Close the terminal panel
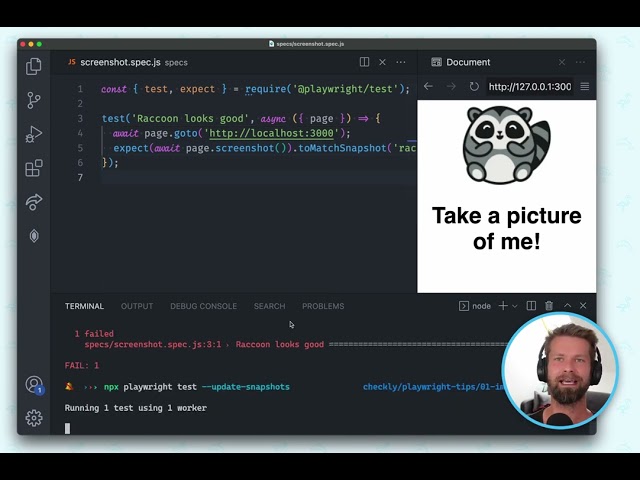640x480 pixels. tap(583, 305)
